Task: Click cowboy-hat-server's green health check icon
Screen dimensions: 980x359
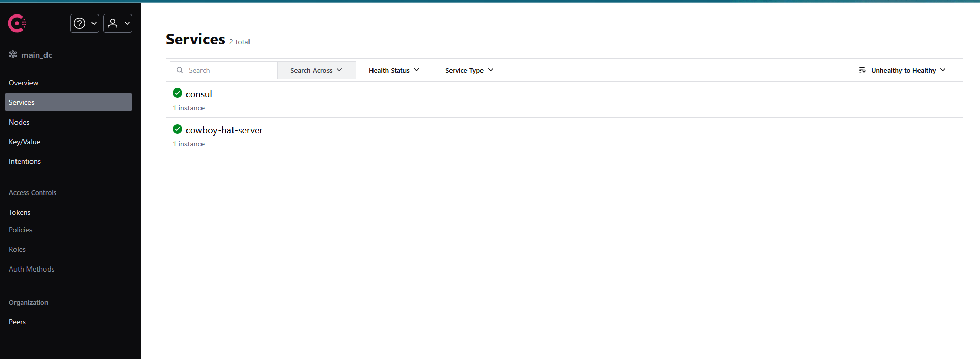Action: pyautogui.click(x=177, y=129)
